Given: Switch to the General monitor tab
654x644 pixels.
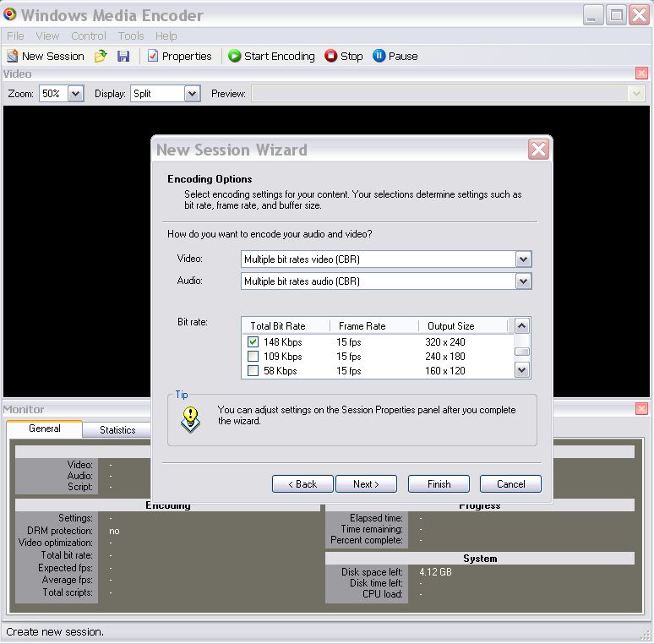Looking at the screenshot, I should pos(45,428).
